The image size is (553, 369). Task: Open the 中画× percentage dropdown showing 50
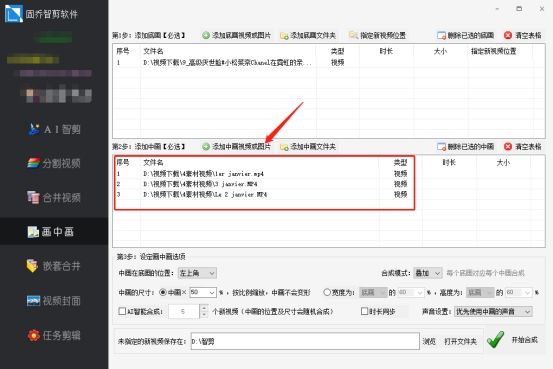(203, 292)
